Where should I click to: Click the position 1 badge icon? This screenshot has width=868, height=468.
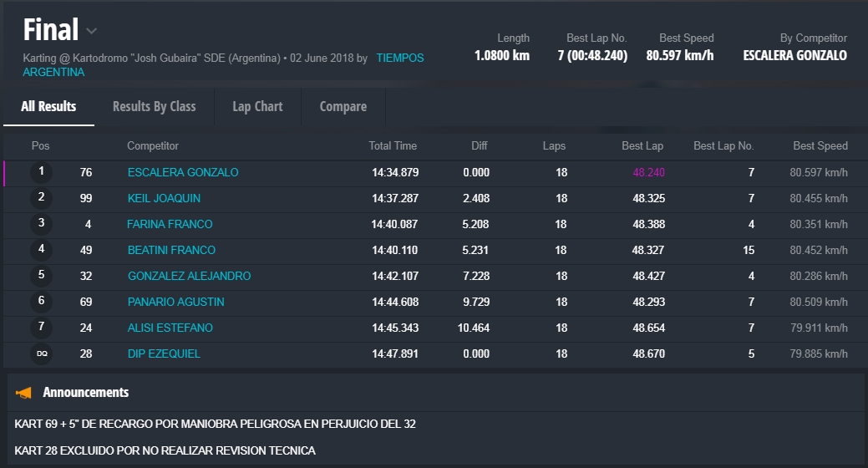pos(41,172)
